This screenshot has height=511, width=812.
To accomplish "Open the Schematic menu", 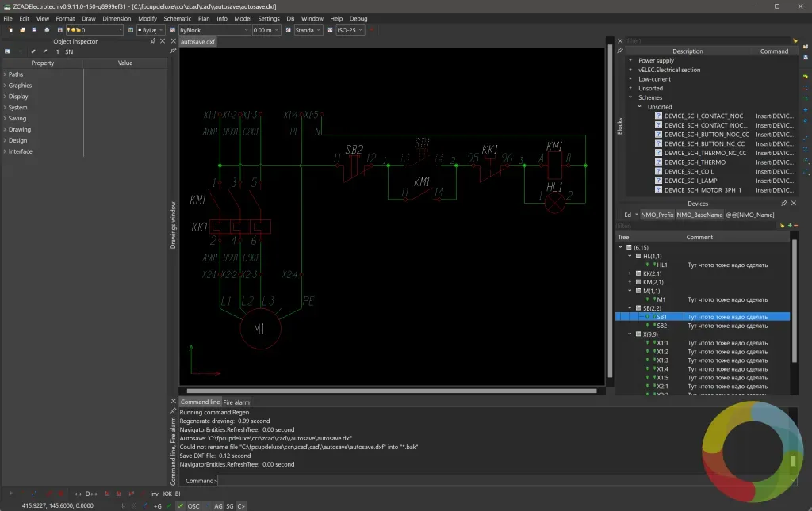I will (177, 19).
